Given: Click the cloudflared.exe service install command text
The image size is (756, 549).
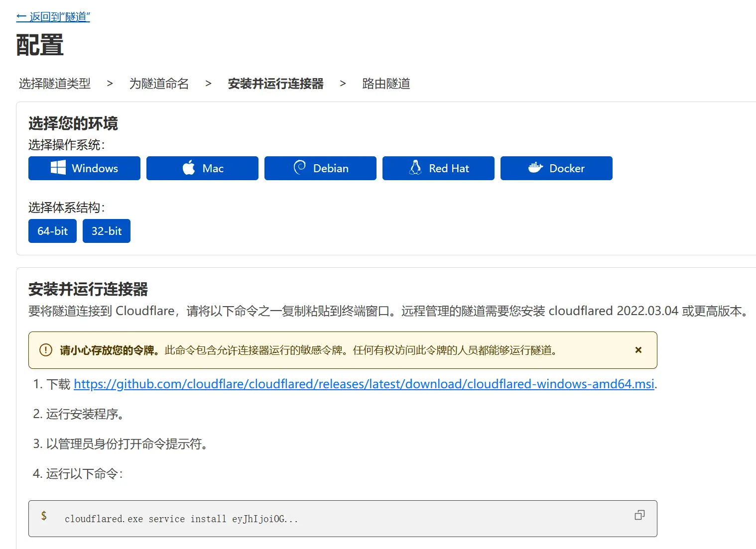Looking at the screenshot, I should tap(181, 519).
